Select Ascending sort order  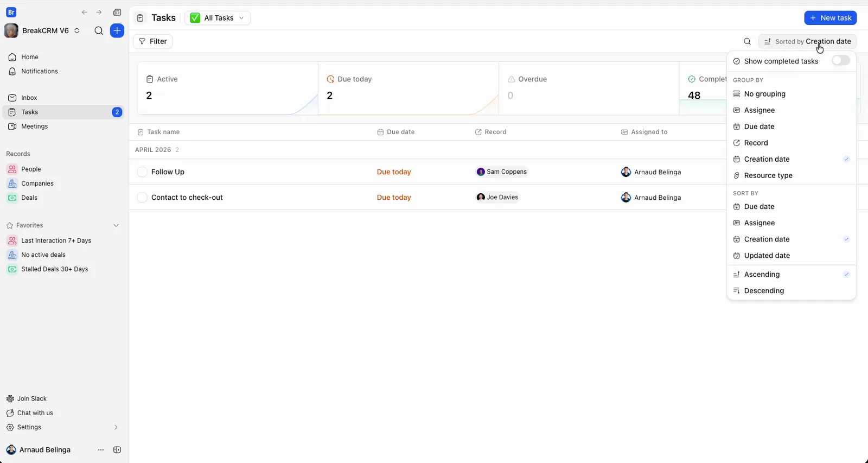792,275
